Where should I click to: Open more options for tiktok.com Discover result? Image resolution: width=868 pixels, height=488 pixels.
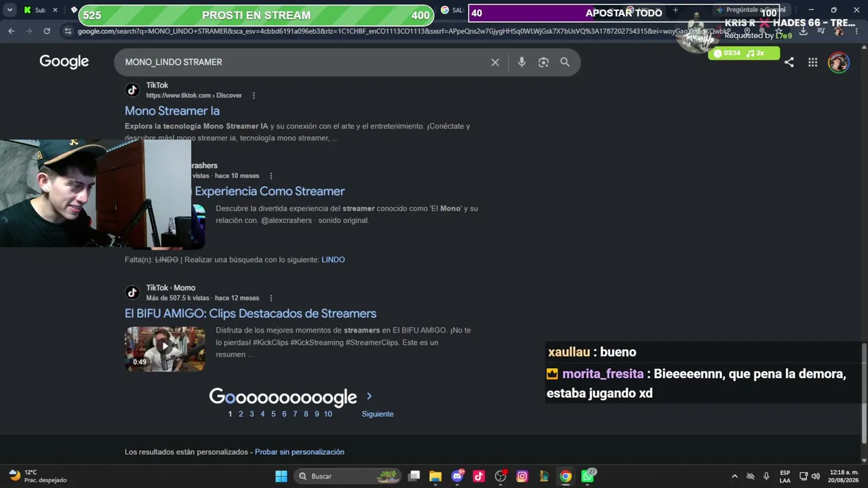(x=254, y=96)
